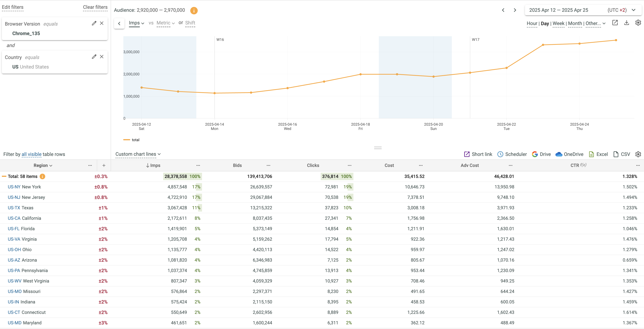644x329 pixels.
Task: Expand Custom chart lines dropdown
Action: [x=138, y=154]
